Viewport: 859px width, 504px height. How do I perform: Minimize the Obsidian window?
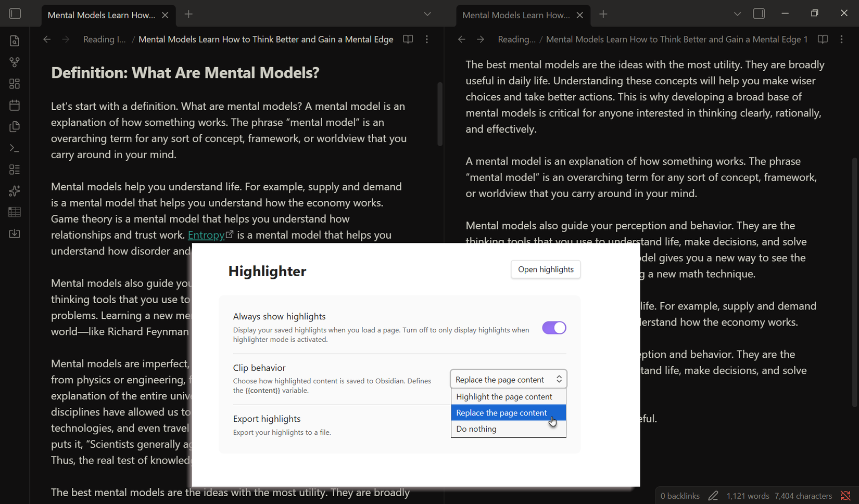[x=785, y=14]
